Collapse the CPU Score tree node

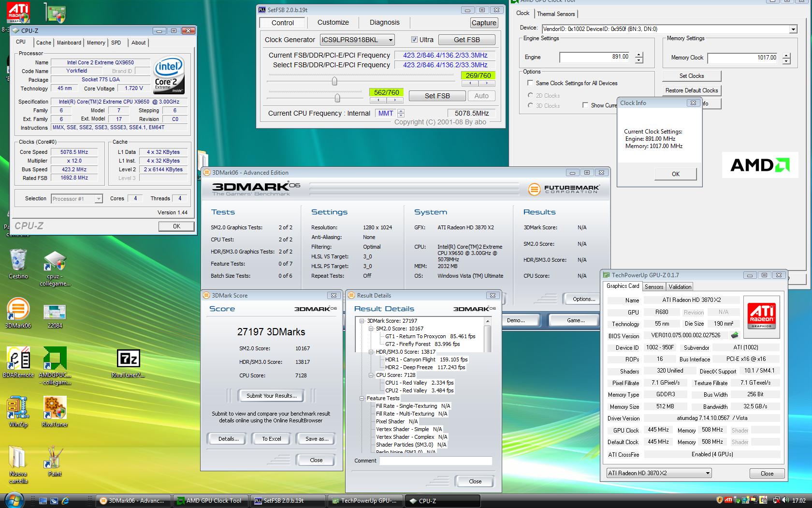[x=371, y=375]
